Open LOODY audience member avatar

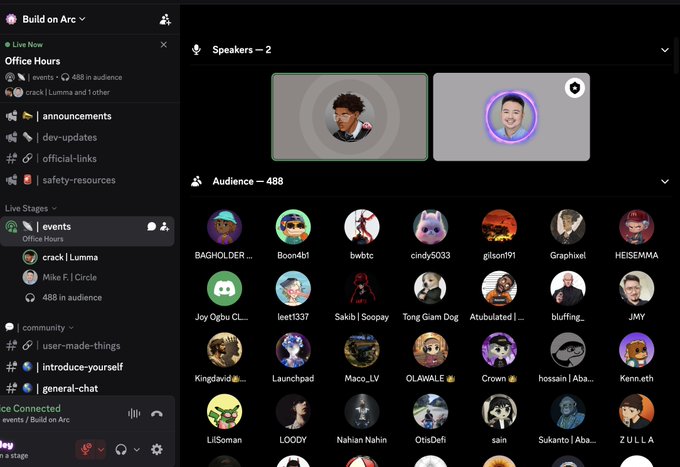pos(293,411)
